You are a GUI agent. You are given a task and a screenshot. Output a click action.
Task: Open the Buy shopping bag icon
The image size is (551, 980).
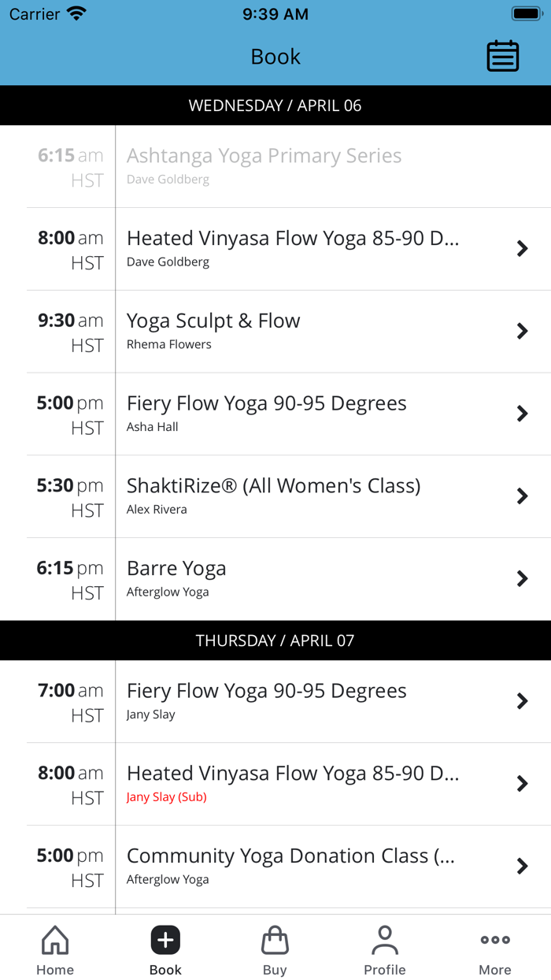(275, 939)
